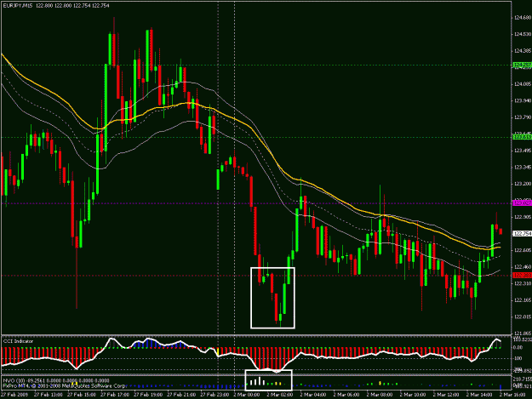Click the 2 Mar 02:00 time label
The image size is (532, 399).
280,395
